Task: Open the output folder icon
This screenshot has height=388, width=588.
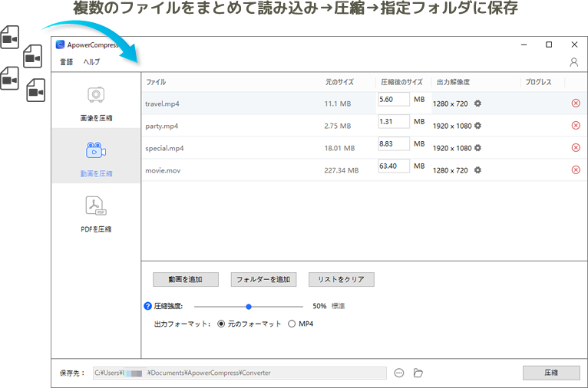Action: (418, 373)
